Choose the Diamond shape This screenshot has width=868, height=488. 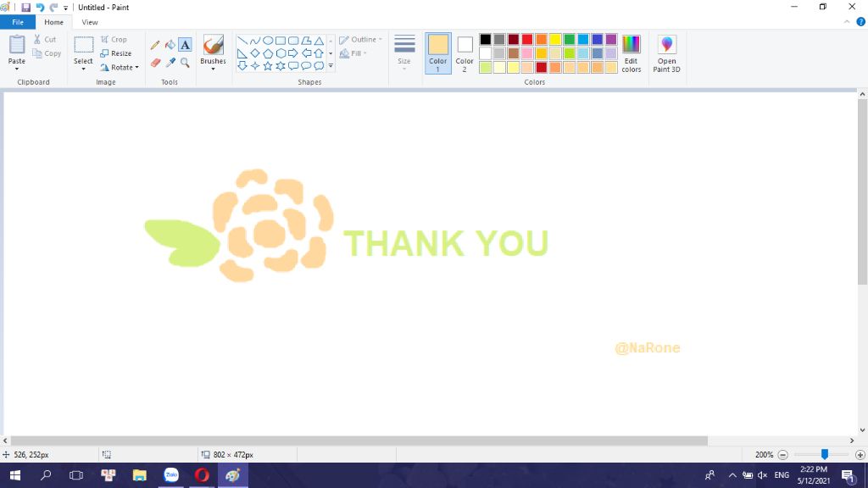[x=254, y=53]
